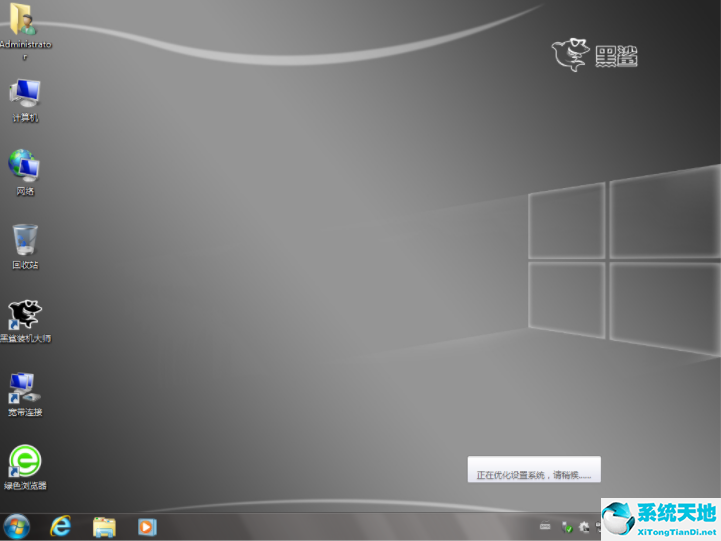The image size is (721, 541).
Task: Open the 回收站 recycle bin
Action: pyautogui.click(x=25, y=241)
